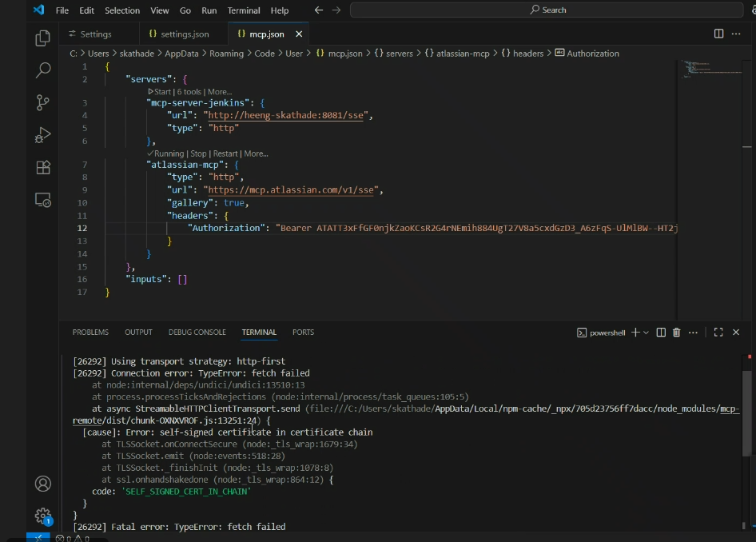Click the remote window status bar icon
Screen dimensions: 756x542
coord(38,538)
